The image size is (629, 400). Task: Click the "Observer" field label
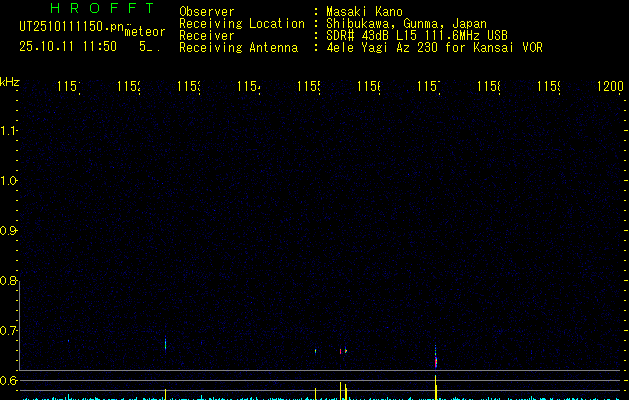[x=207, y=12]
